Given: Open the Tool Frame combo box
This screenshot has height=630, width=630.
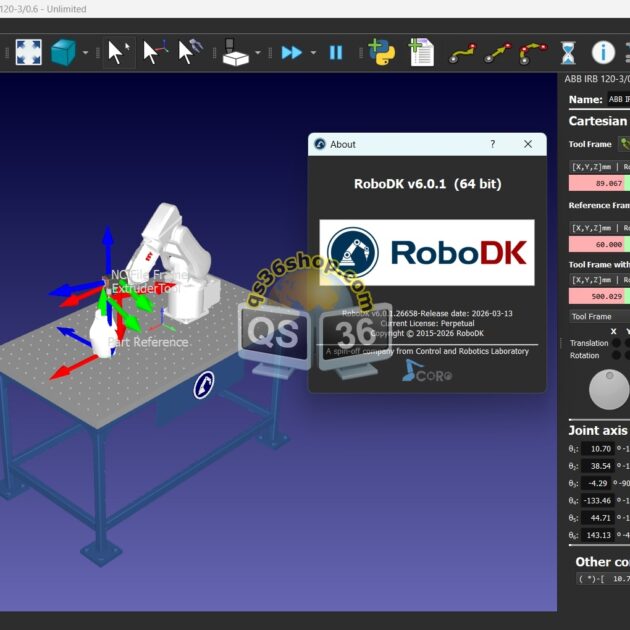Looking at the screenshot, I should pyautogui.click(x=598, y=316).
